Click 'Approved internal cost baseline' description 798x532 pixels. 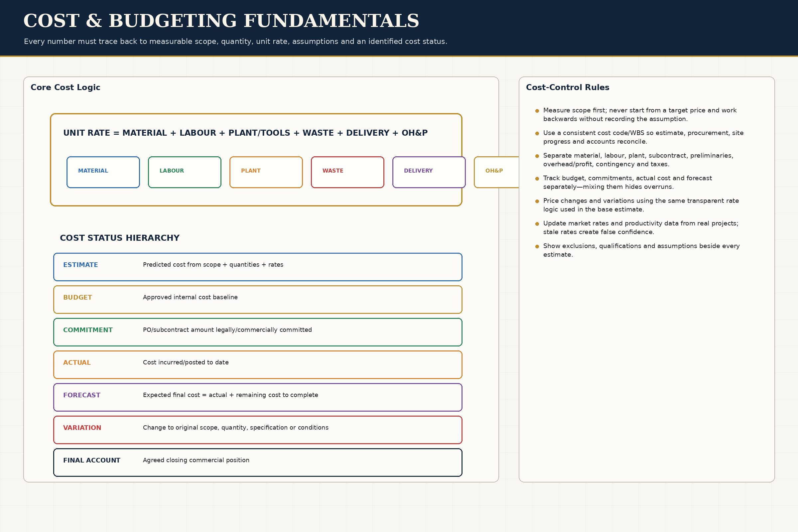(x=190, y=297)
